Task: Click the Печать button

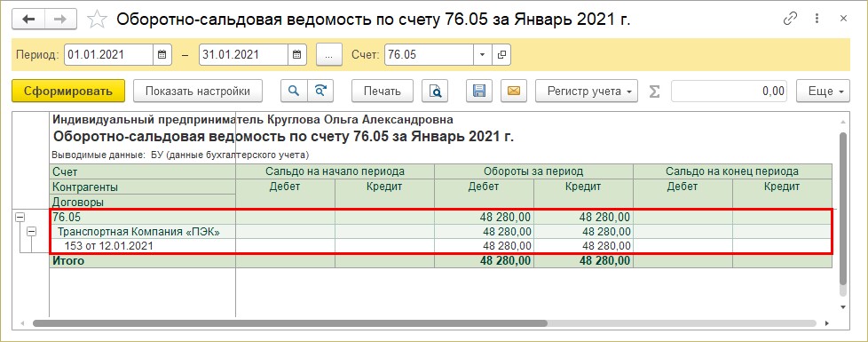Action: [x=383, y=91]
